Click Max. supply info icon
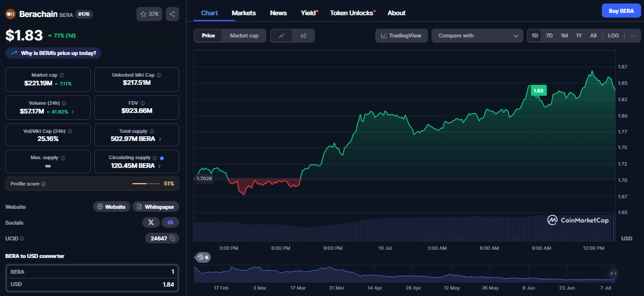This screenshot has width=644, height=296. 63,157
